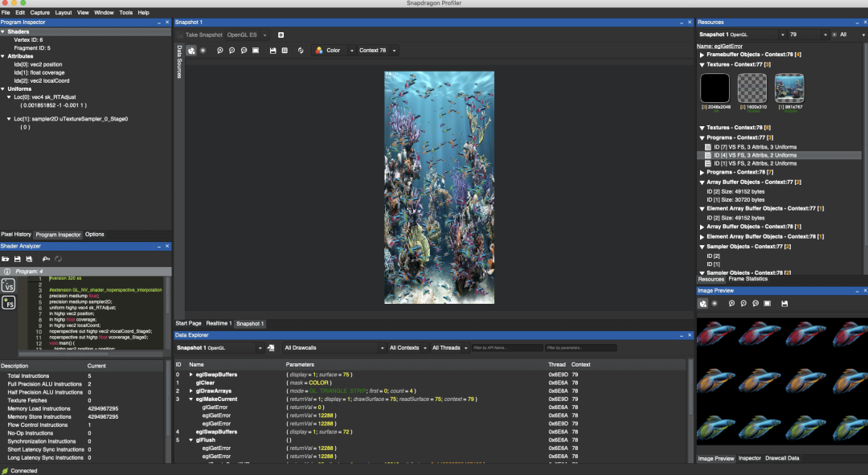The image size is (868, 475).
Task: Click the first save icon in Shader Analyzer
Action: [18, 259]
